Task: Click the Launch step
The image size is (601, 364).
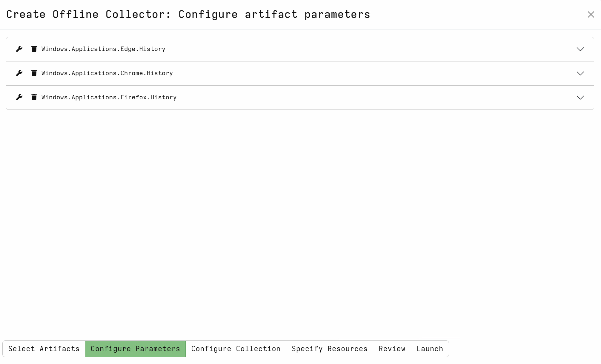Action: pyautogui.click(x=430, y=349)
